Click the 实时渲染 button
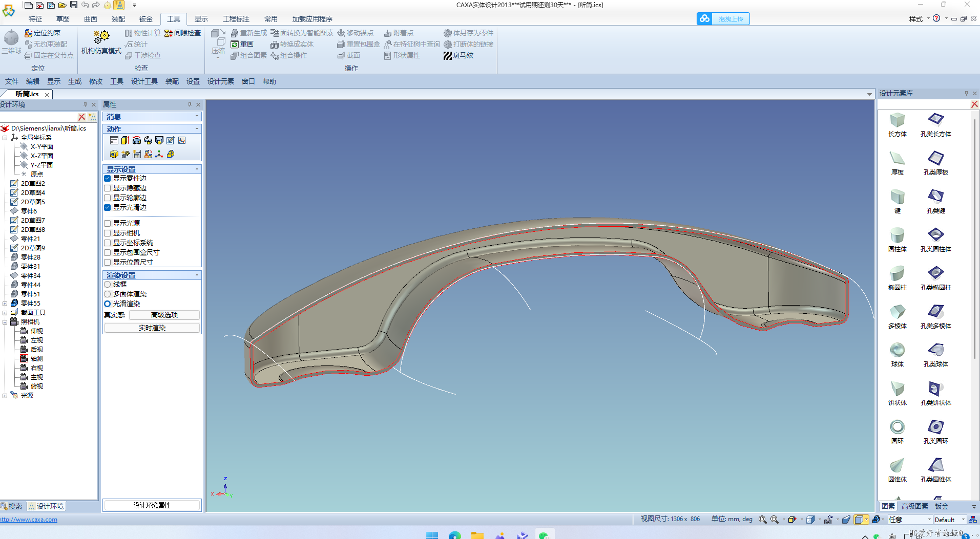The width and height of the screenshot is (980, 539). tap(152, 328)
